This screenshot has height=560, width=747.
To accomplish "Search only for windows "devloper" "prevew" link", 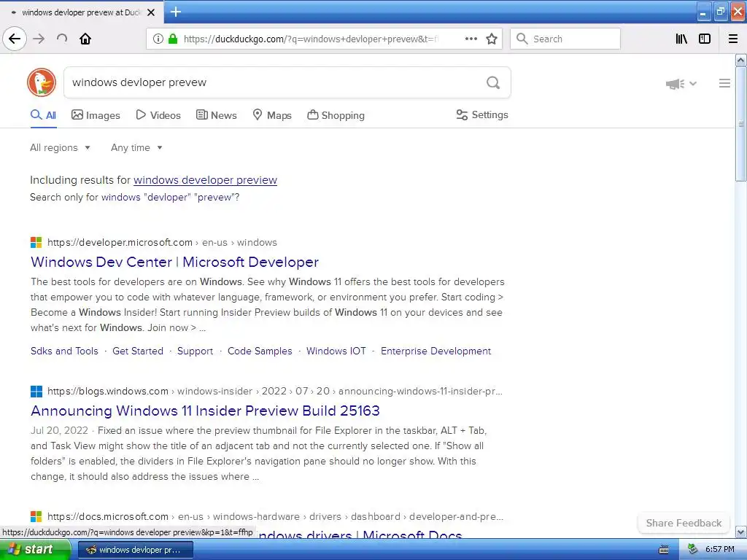I will [x=170, y=197].
